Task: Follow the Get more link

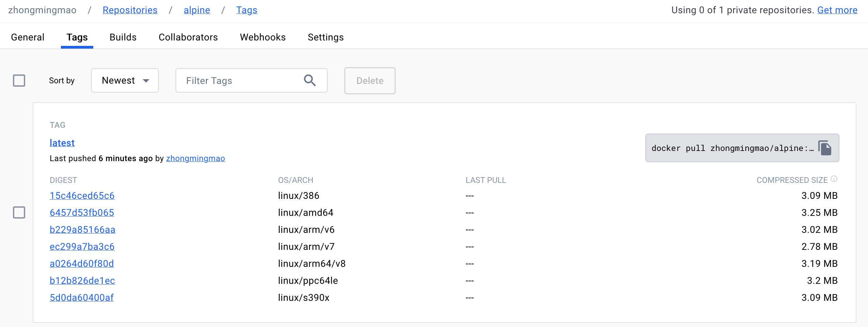Action: coord(837,10)
